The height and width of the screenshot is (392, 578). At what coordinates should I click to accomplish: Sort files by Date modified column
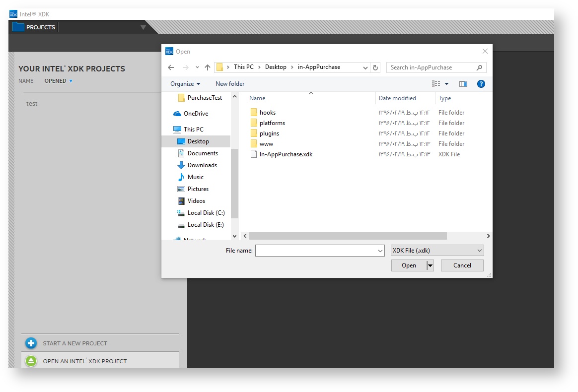click(x=397, y=98)
